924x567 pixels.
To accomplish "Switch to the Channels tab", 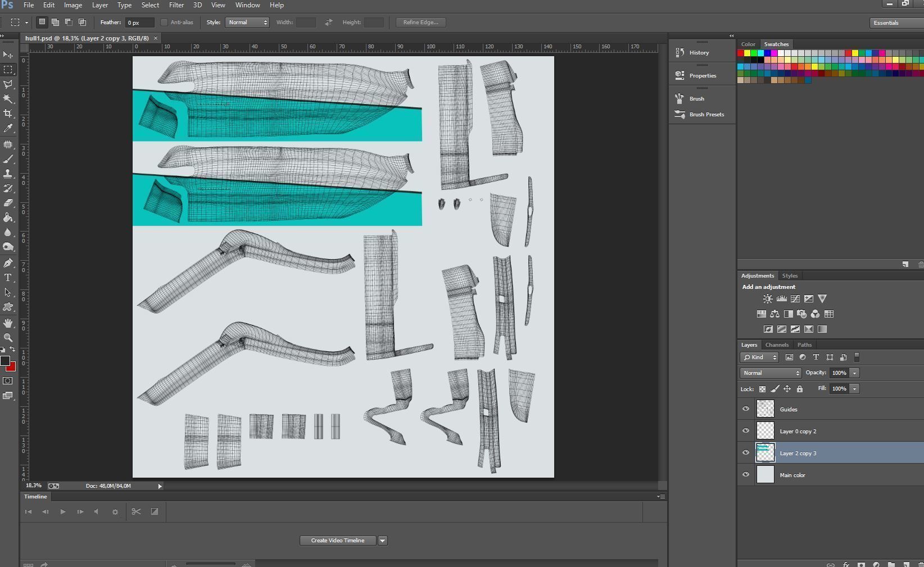I will click(777, 345).
